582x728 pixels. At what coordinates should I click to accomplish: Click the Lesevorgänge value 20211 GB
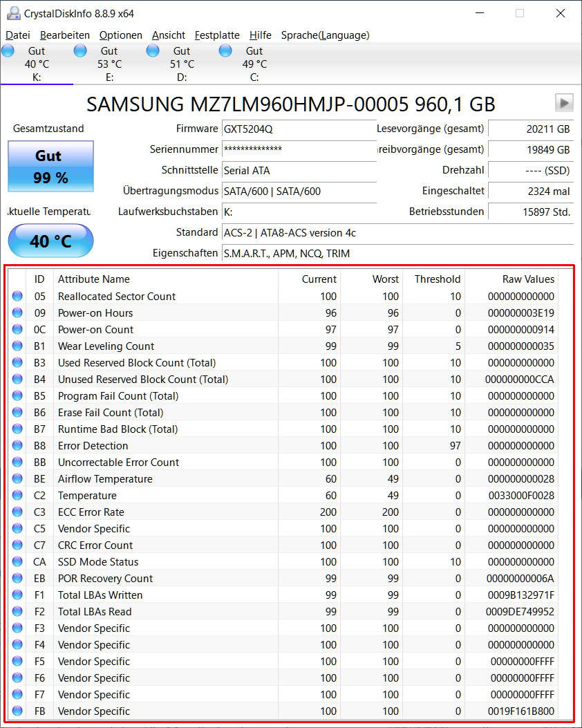click(x=531, y=129)
